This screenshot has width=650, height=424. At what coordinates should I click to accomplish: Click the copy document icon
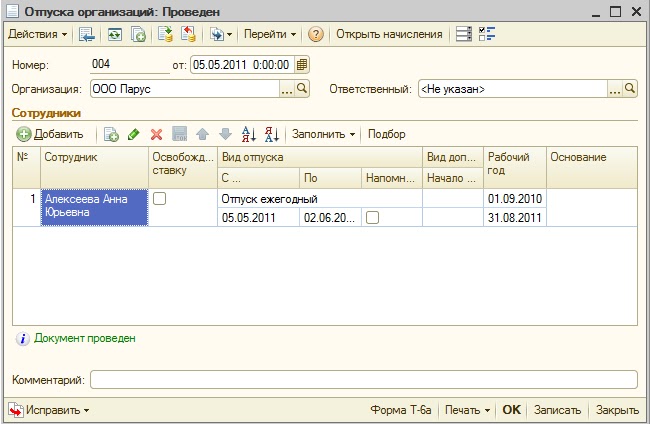[x=138, y=34]
